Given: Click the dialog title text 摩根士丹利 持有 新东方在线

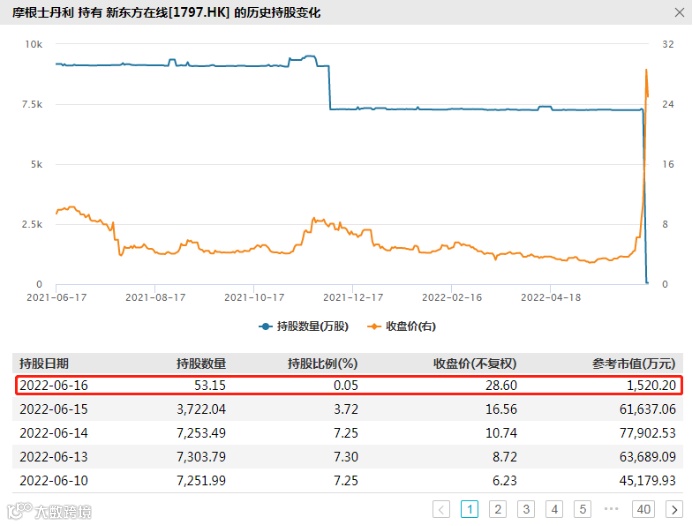Looking at the screenshot, I should pyautogui.click(x=89, y=12).
